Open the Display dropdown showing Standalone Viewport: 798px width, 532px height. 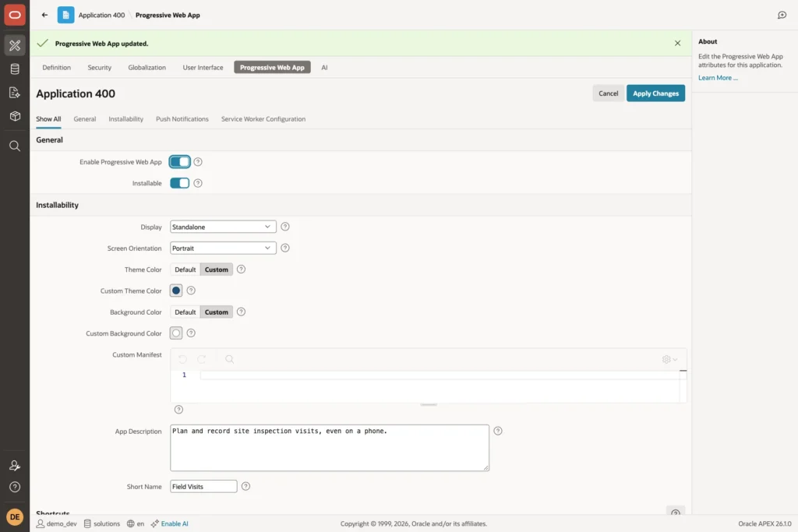pos(223,227)
